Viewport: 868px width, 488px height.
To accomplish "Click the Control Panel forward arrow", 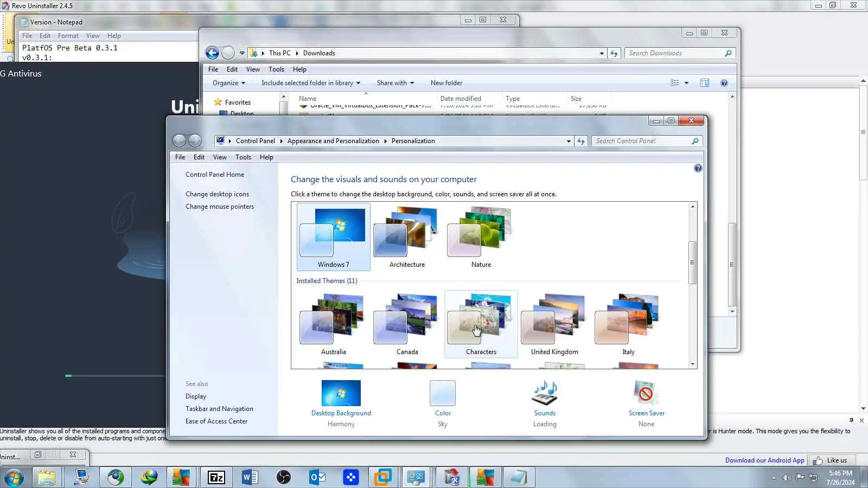I will tap(195, 140).
